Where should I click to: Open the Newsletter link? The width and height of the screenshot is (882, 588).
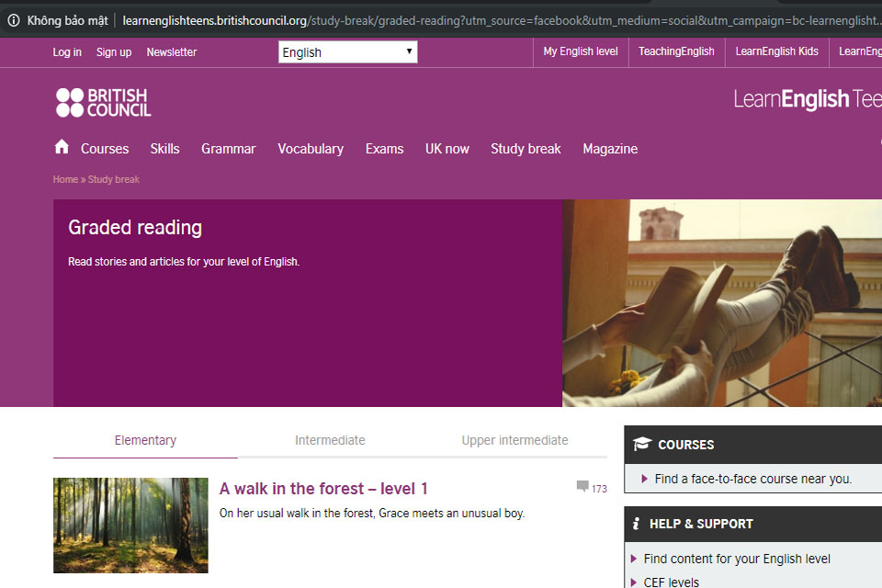click(172, 51)
